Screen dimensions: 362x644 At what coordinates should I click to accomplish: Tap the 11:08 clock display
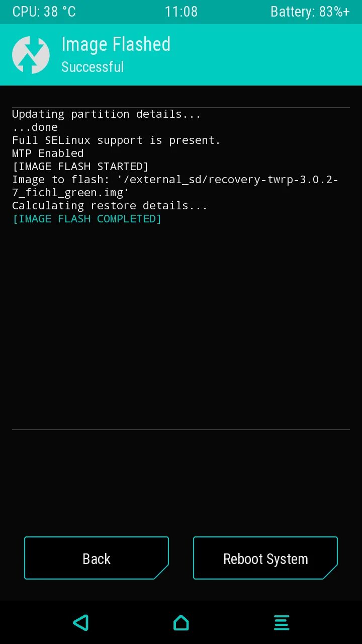[181, 12]
